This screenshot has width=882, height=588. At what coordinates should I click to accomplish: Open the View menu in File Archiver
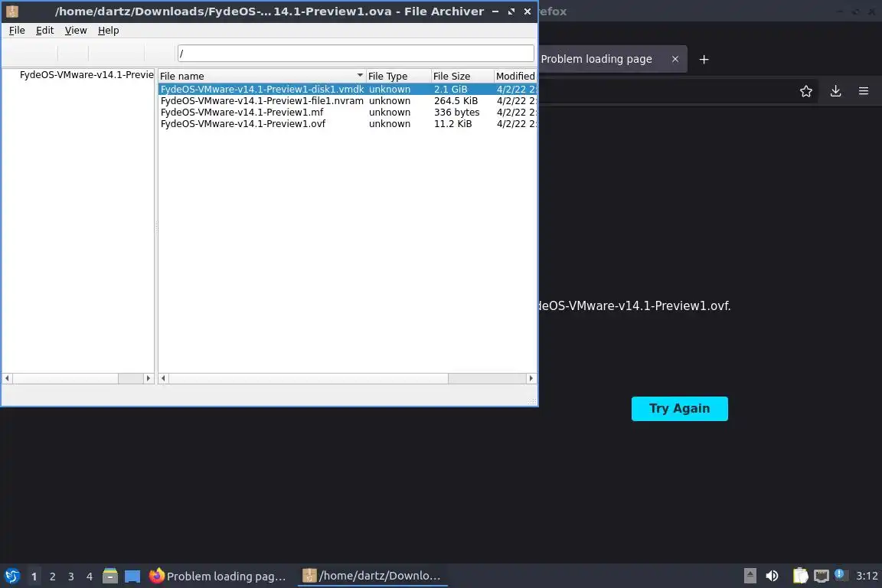[75, 31]
